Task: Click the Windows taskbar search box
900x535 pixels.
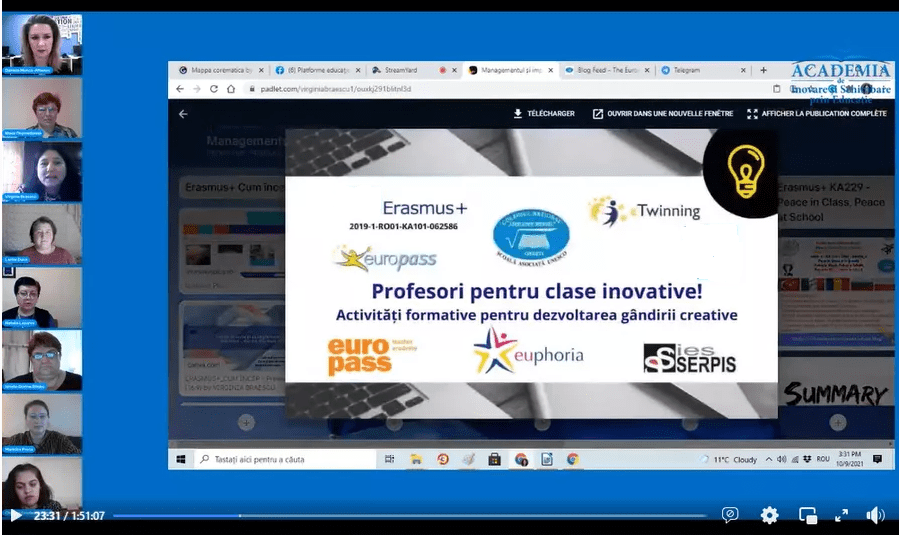Action: tap(280, 459)
